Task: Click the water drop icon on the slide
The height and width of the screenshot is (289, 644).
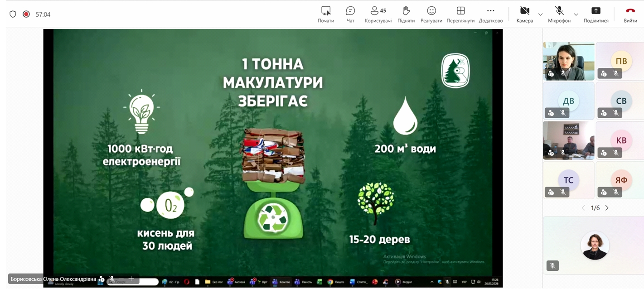Action: 405,115
